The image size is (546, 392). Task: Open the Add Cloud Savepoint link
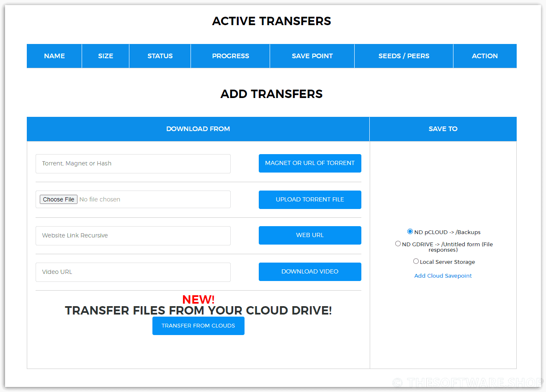coord(443,276)
